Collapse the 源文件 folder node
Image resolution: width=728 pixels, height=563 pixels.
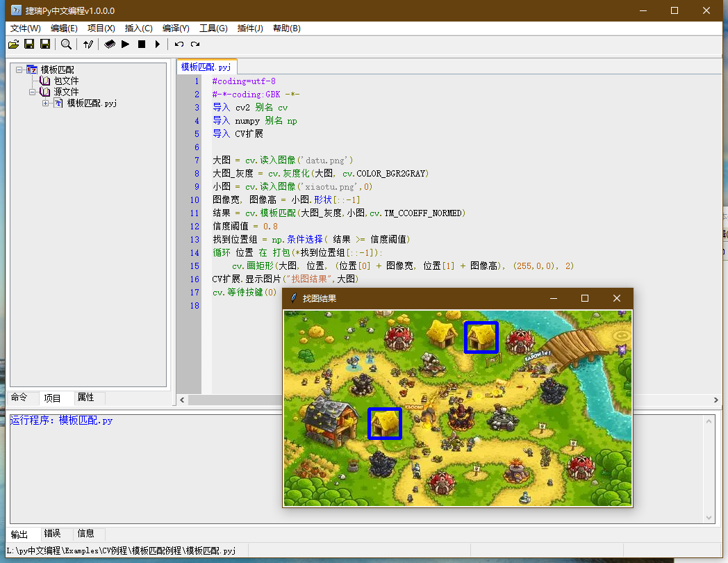(32, 92)
